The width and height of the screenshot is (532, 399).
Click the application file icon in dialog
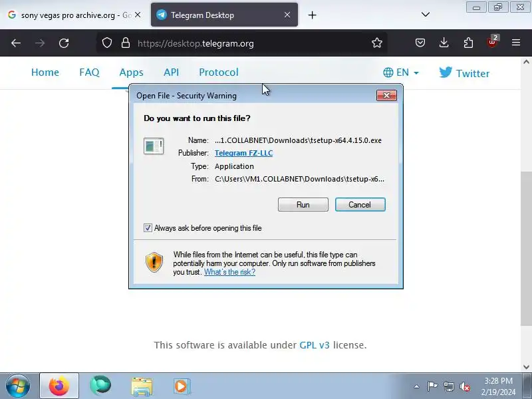[x=154, y=146]
